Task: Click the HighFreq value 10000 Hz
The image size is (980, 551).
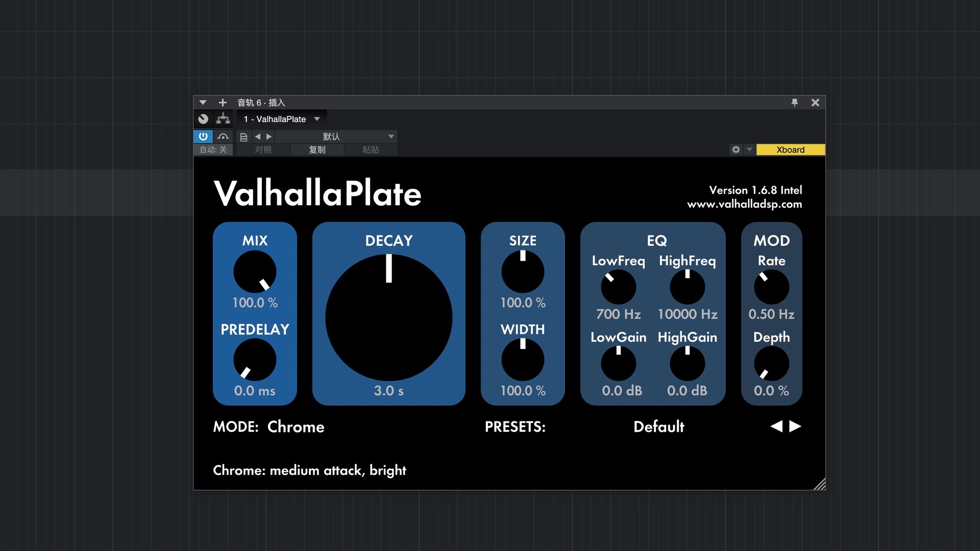Action: point(688,314)
